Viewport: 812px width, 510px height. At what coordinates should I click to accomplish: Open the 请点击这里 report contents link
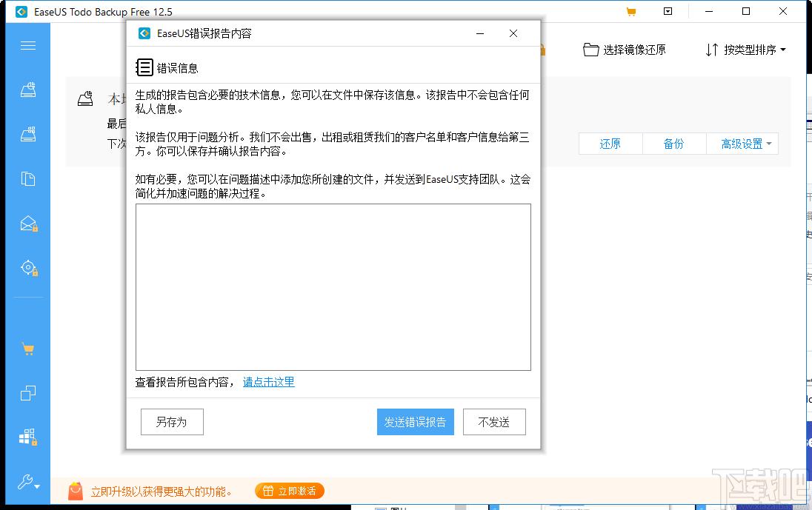pyautogui.click(x=269, y=382)
